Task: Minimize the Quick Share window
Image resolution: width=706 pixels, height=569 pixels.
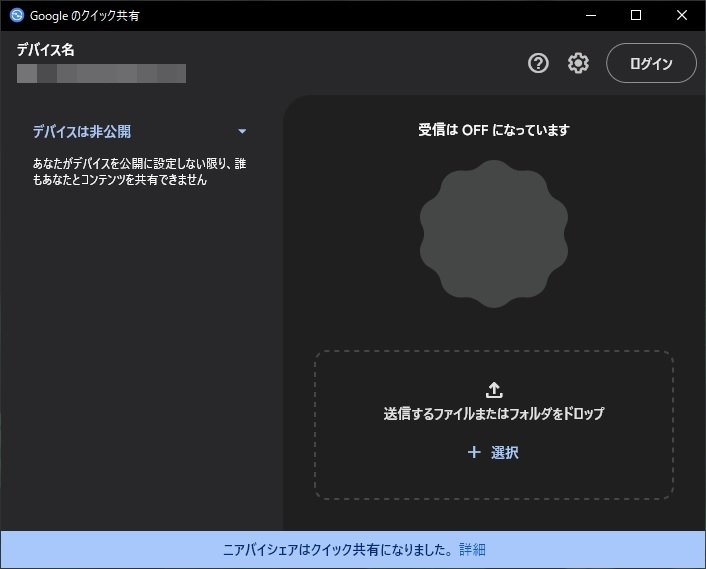Action: pyautogui.click(x=591, y=15)
